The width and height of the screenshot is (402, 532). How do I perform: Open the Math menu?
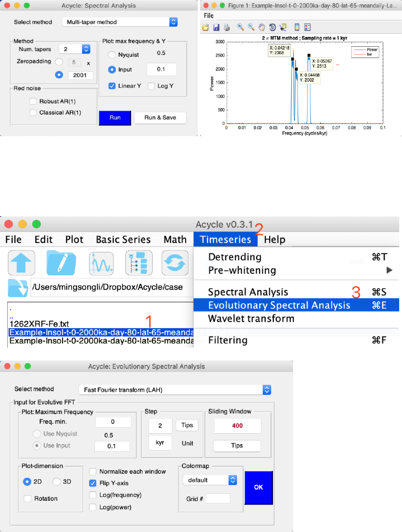point(175,240)
